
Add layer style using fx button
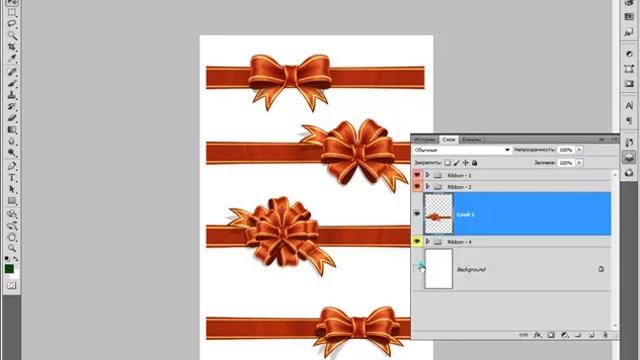click(538, 335)
